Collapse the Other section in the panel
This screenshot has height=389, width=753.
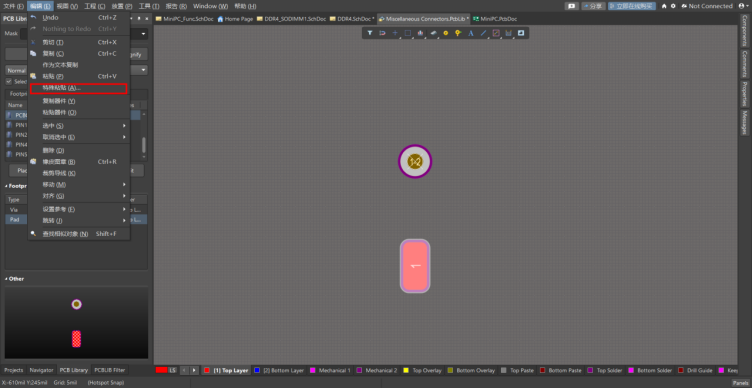(x=7, y=279)
